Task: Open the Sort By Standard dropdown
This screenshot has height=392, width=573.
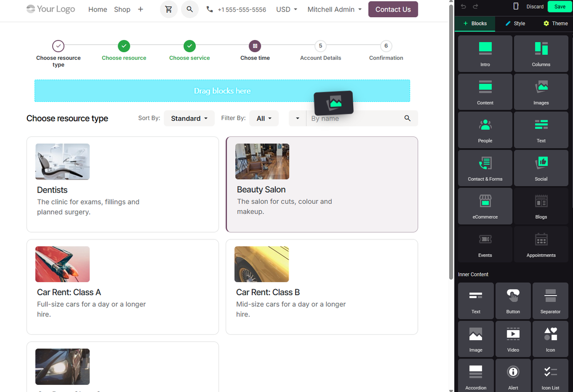Action: click(x=189, y=118)
